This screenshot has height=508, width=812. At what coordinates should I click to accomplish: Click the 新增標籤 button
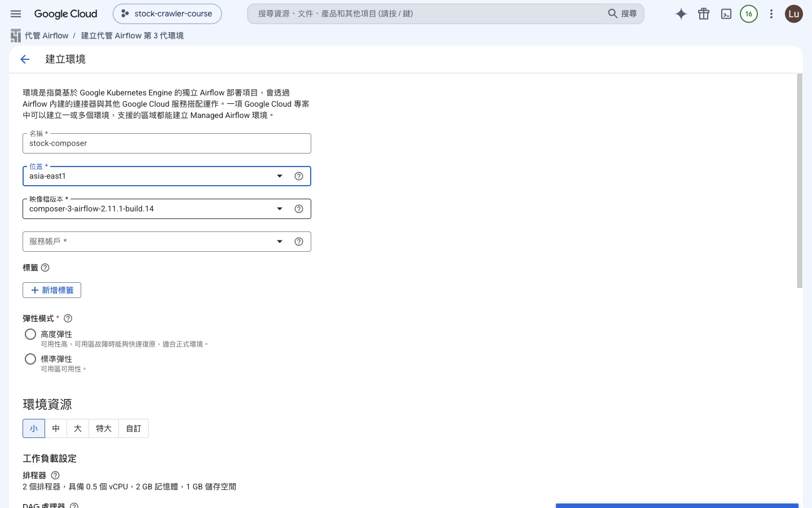[x=52, y=290]
